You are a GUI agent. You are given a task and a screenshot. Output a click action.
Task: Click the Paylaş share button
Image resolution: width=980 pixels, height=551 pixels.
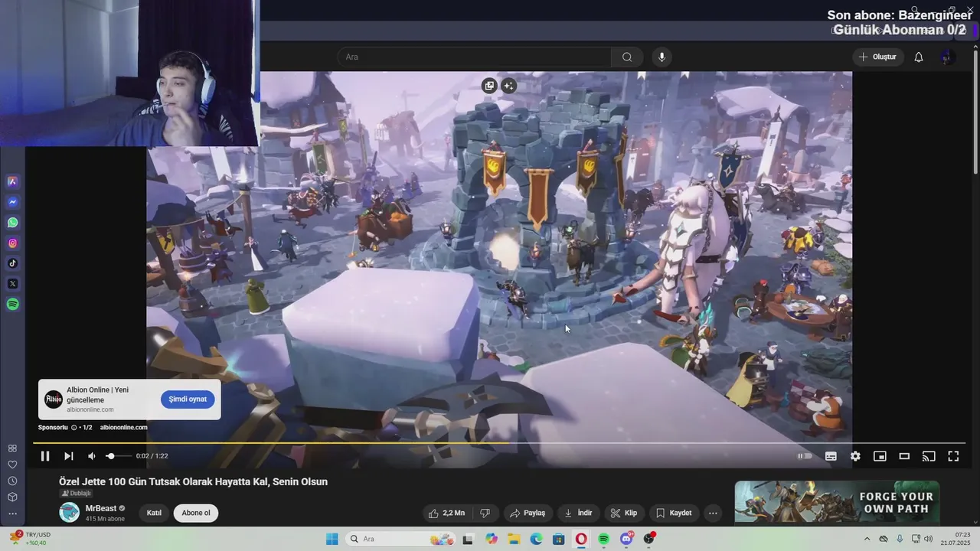[x=528, y=513]
